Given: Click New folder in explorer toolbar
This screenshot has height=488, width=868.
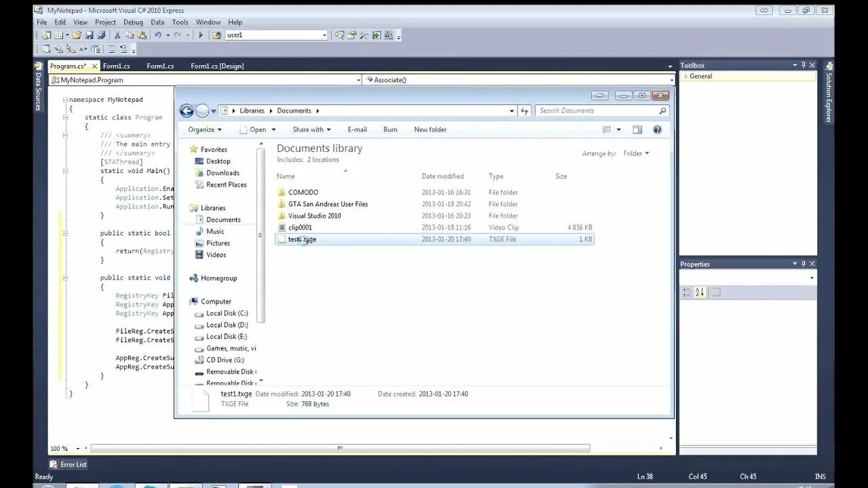Looking at the screenshot, I should [430, 129].
